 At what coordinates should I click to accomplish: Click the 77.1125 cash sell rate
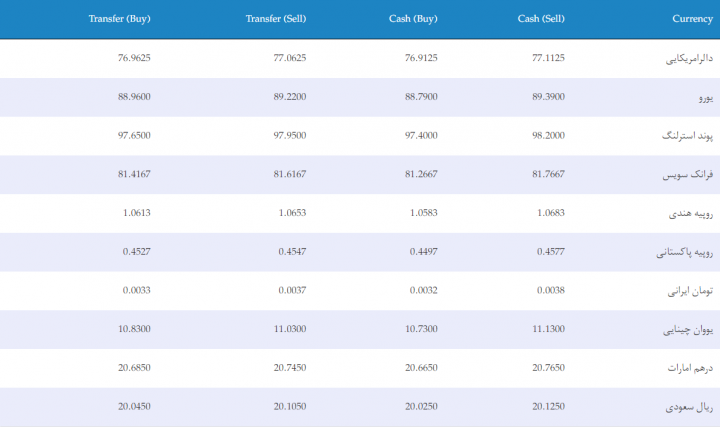coord(548,58)
